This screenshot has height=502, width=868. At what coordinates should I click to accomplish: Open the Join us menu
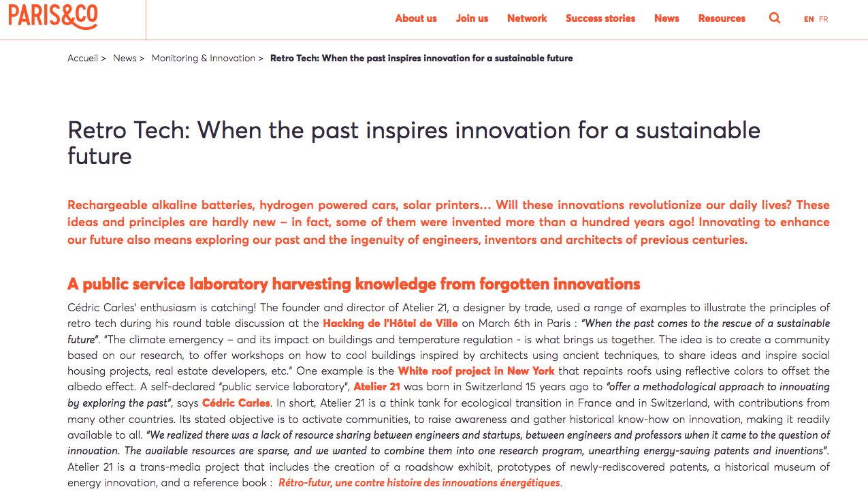pos(472,18)
